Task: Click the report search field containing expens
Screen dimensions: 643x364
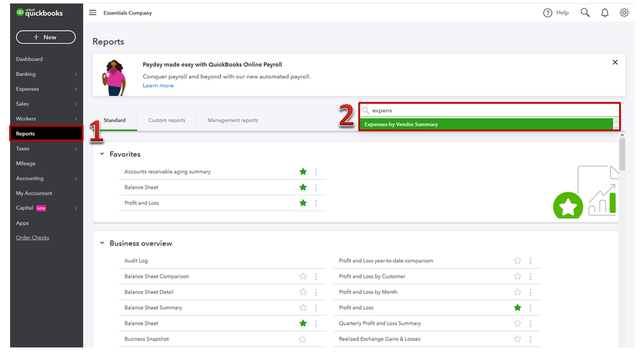Action: pos(489,110)
